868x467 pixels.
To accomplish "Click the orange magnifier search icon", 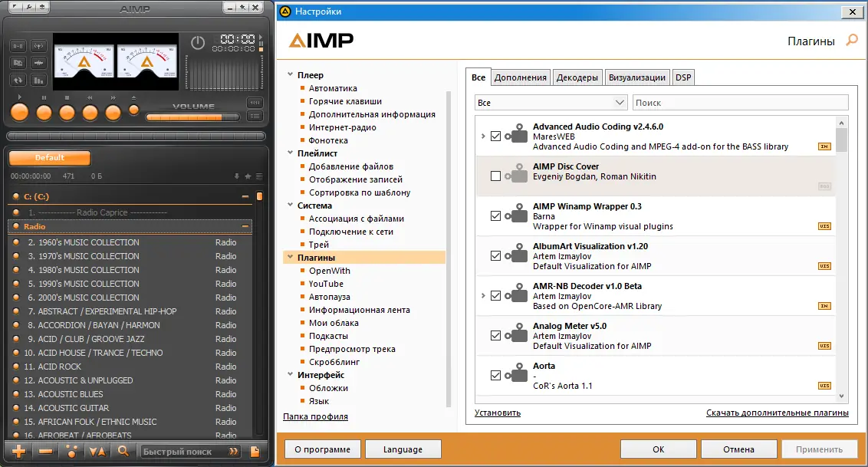I will coord(123,451).
